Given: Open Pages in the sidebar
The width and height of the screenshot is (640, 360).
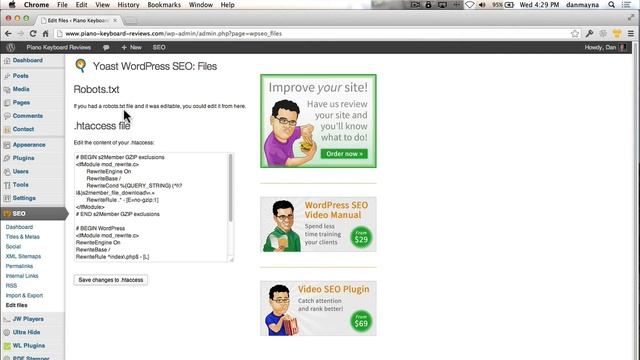Looking at the screenshot, I should [x=21, y=102].
